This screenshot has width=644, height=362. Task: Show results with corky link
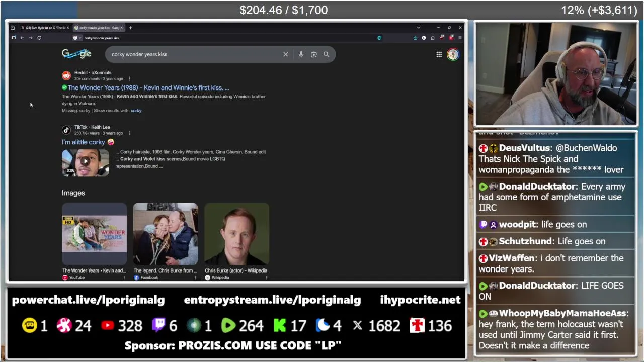136,111
